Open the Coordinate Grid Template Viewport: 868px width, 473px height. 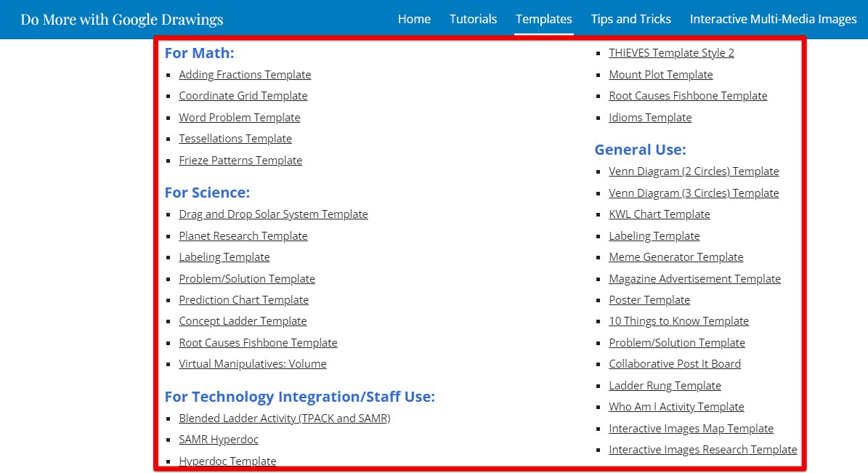coord(243,95)
